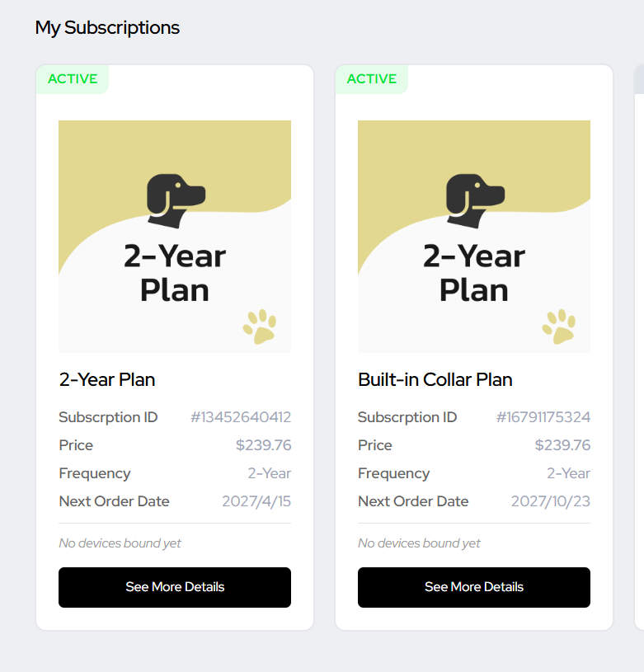This screenshot has width=644, height=672.
Task: Click the "2-Year Plan" card title below the image
Action: pyautogui.click(x=107, y=379)
